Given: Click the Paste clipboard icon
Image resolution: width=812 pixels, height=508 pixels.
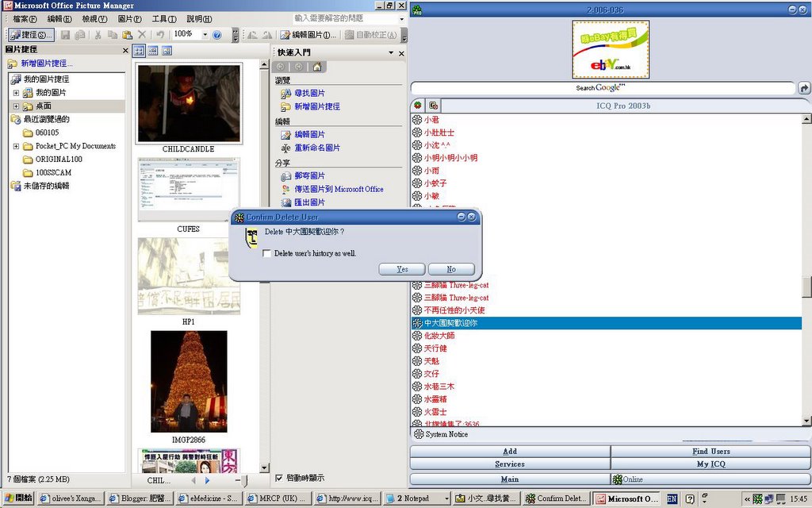Looking at the screenshot, I should pos(127,35).
